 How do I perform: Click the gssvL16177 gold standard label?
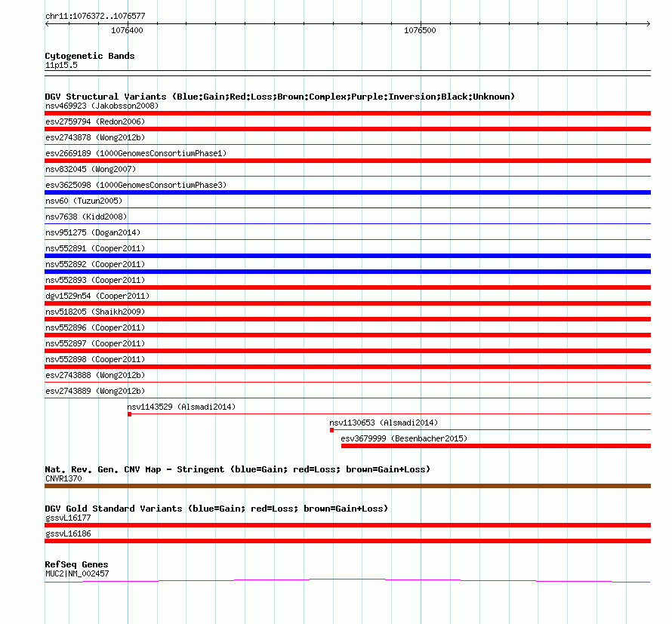[x=68, y=518]
